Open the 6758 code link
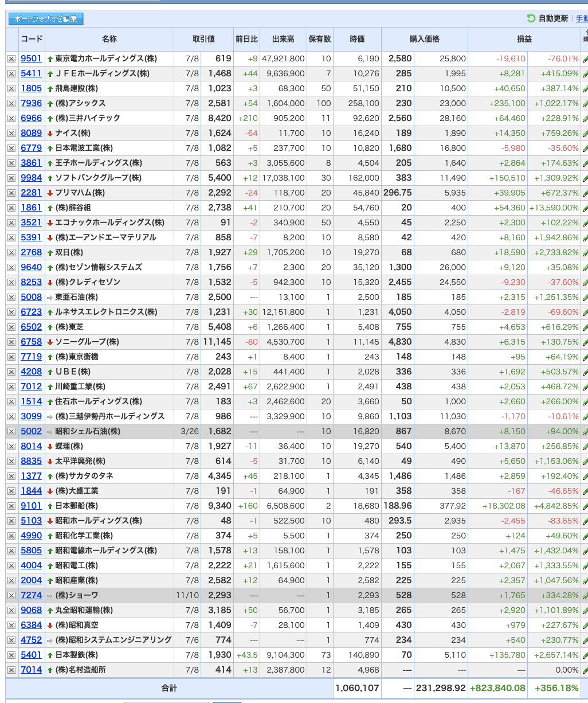The width and height of the screenshot is (588, 703). click(31, 342)
